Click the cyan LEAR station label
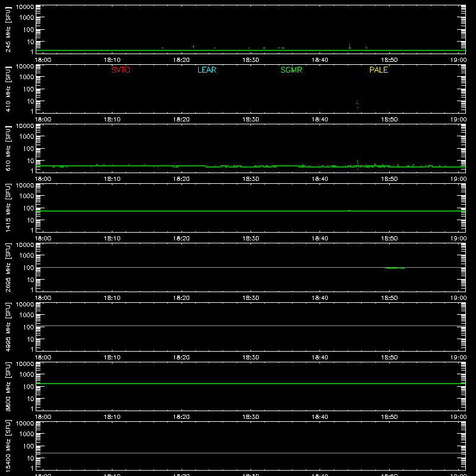 (206, 70)
